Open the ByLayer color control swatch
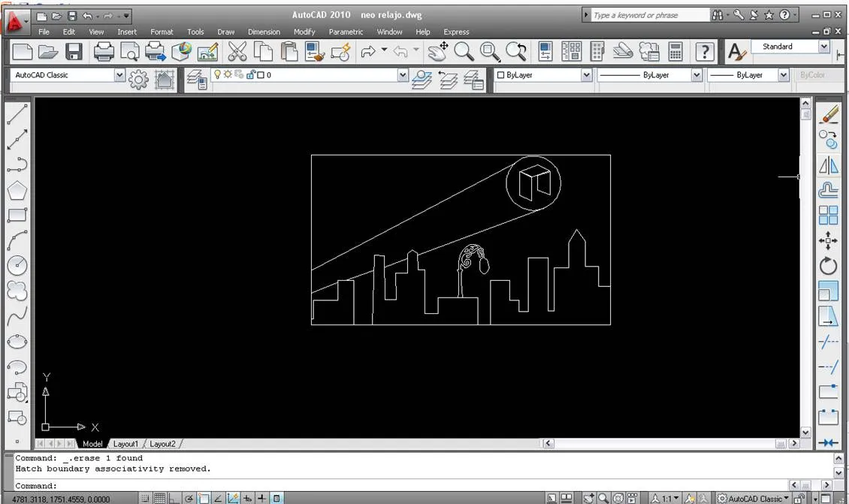This screenshot has height=504, width=849. coord(543,75)
